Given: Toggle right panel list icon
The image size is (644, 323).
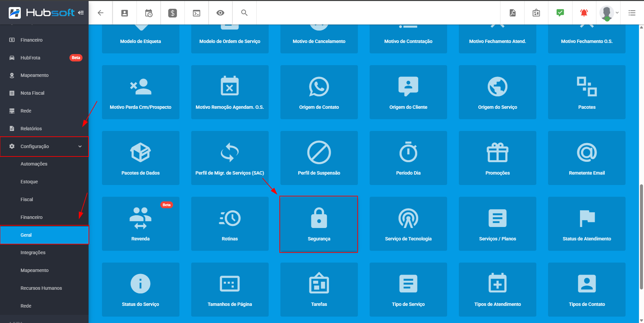Looking at the screenshot, I should coord(632,13).
